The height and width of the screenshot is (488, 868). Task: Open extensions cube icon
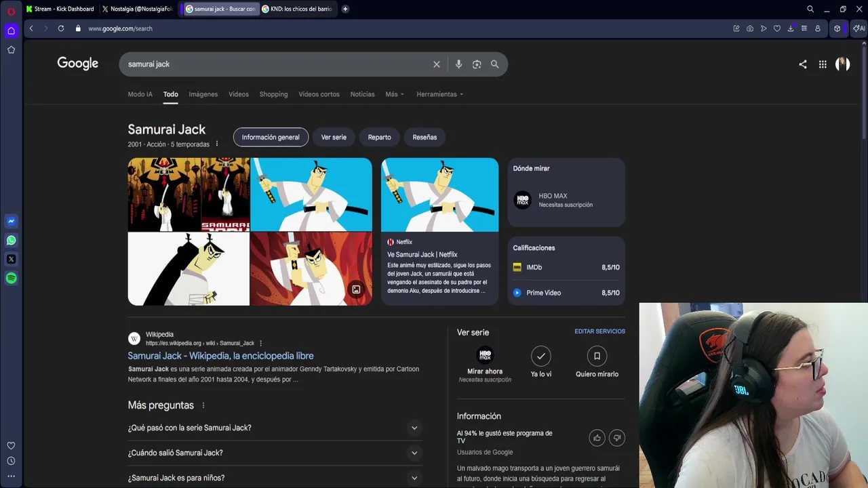[x=837, y=28]
